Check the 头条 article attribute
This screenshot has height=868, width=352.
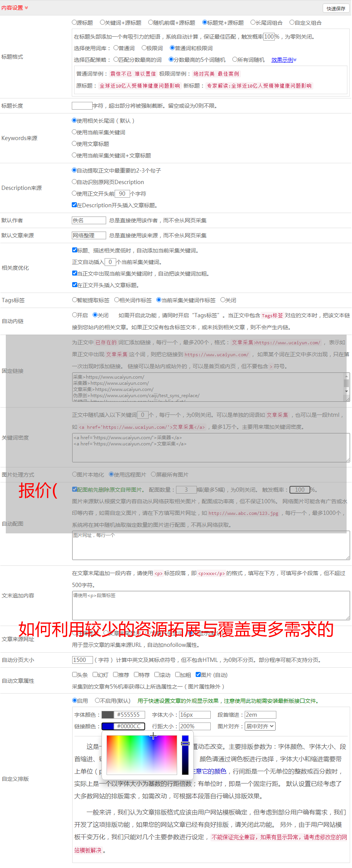tap(74, 675)
